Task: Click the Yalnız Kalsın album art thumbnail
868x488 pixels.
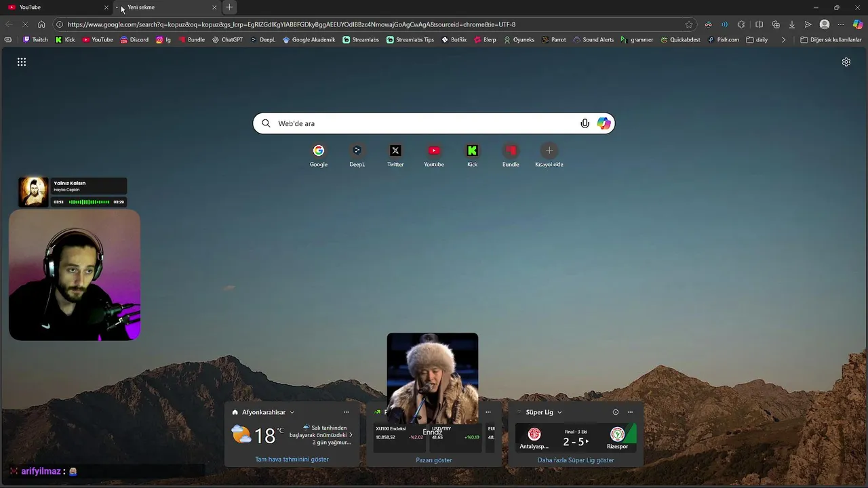Action: click(x=33, y=192)
